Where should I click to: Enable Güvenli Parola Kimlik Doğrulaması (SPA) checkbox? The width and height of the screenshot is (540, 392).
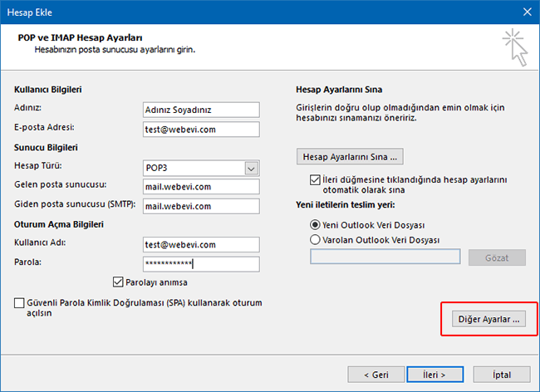pyautogui.click(x=20, y=304)
